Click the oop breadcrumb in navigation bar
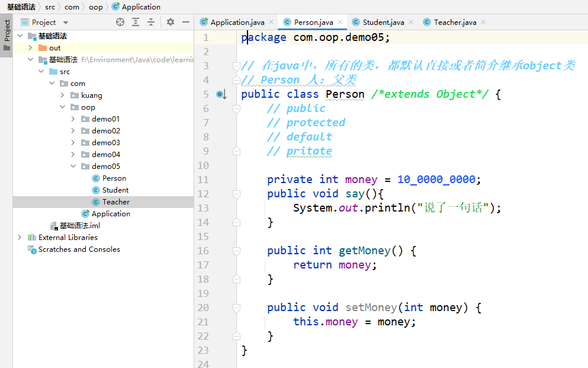 tap(95, 7)
